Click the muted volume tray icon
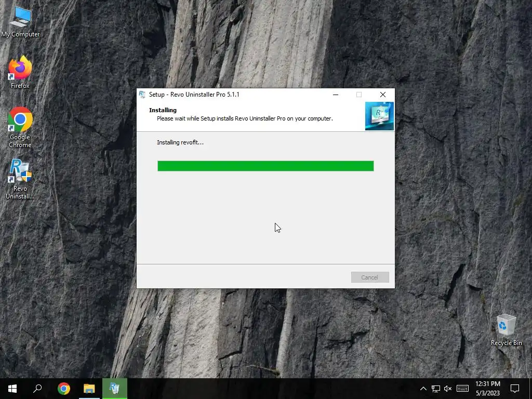The width and height of the screenshot is (532, 399). coord(448,389)
